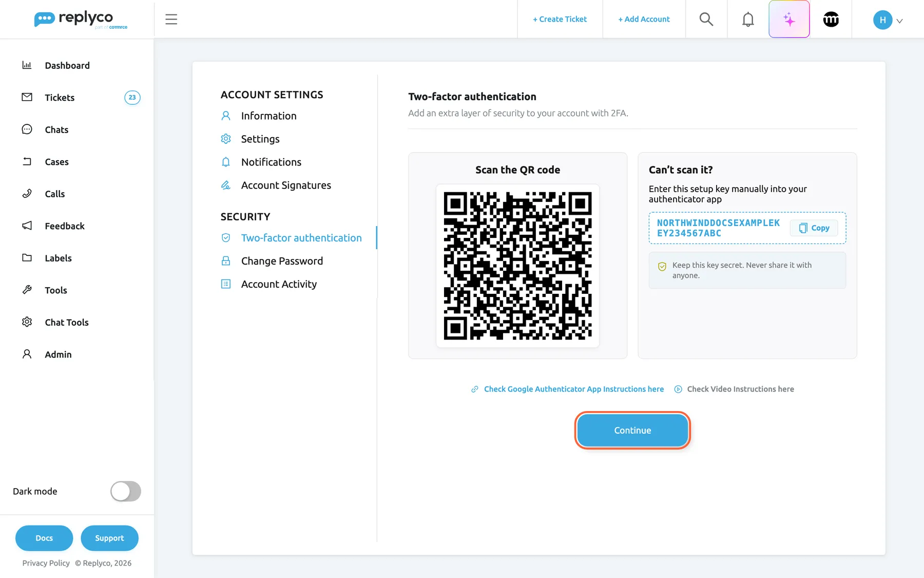Select Information under Account Settings
This screenshot has height=578, width=924.
(268, 116)
